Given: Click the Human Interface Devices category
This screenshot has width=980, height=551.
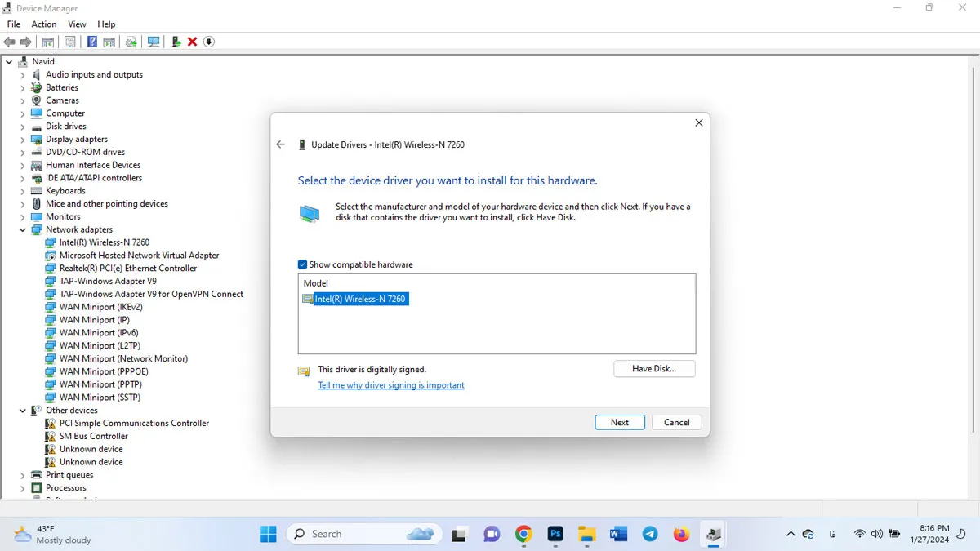Looking at the screenshot, I should tap(93, 165).
